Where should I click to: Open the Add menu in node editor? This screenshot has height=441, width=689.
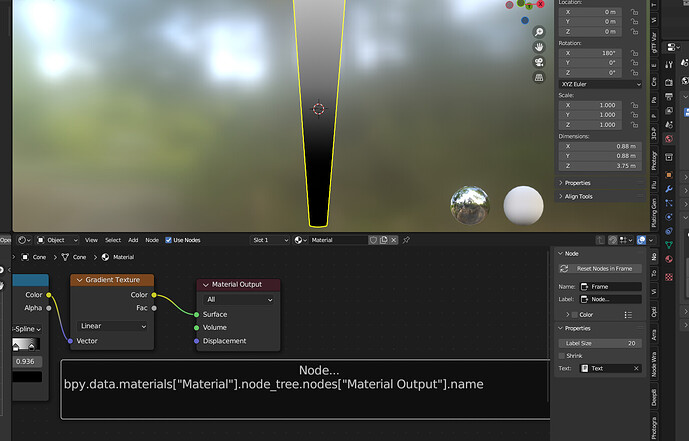pyautogui.click(x=133, y=240)
